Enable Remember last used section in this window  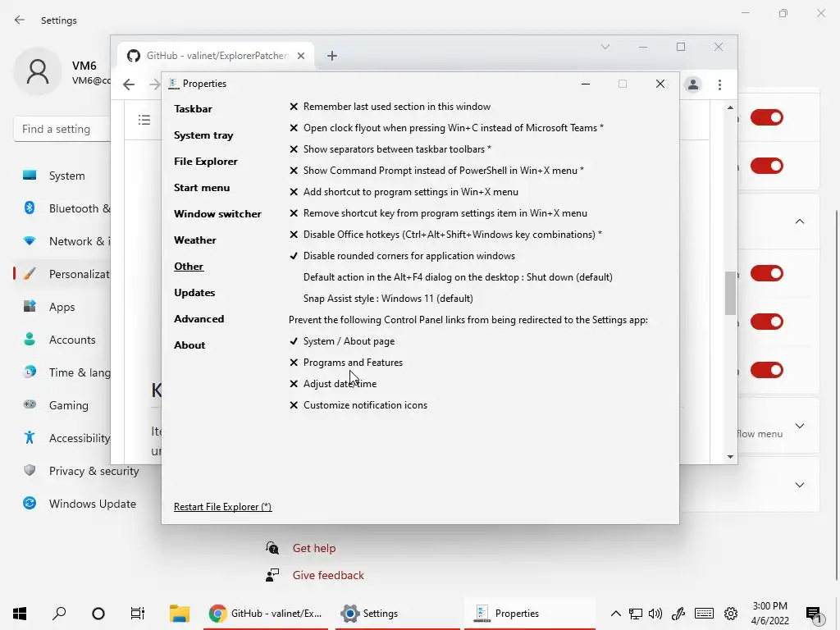[x=390, y=107]
